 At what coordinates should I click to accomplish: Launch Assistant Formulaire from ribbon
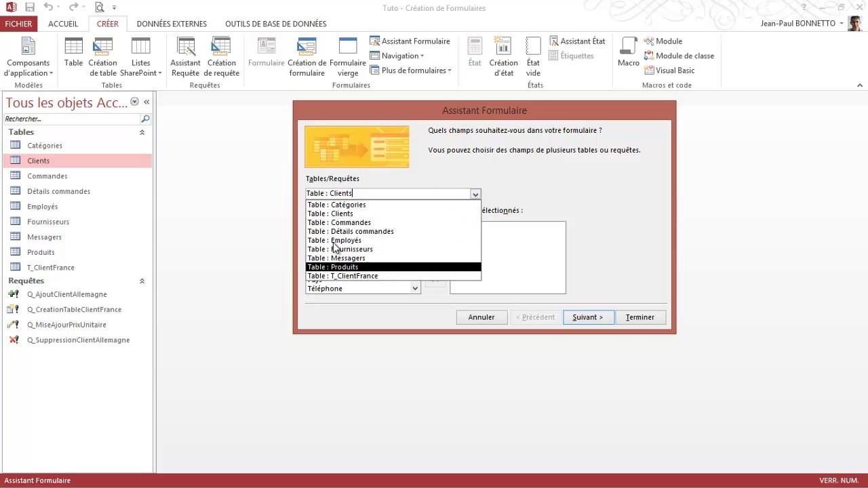[410, 41]
